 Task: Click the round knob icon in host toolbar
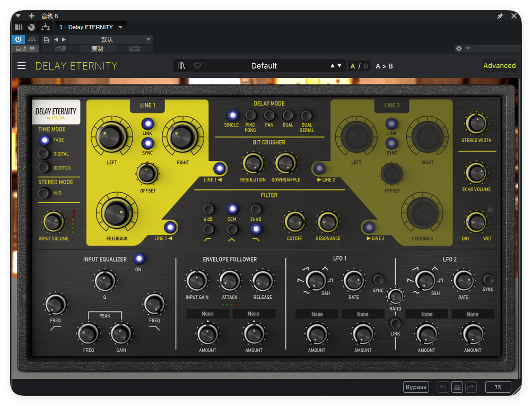click(x=31, y=27)
